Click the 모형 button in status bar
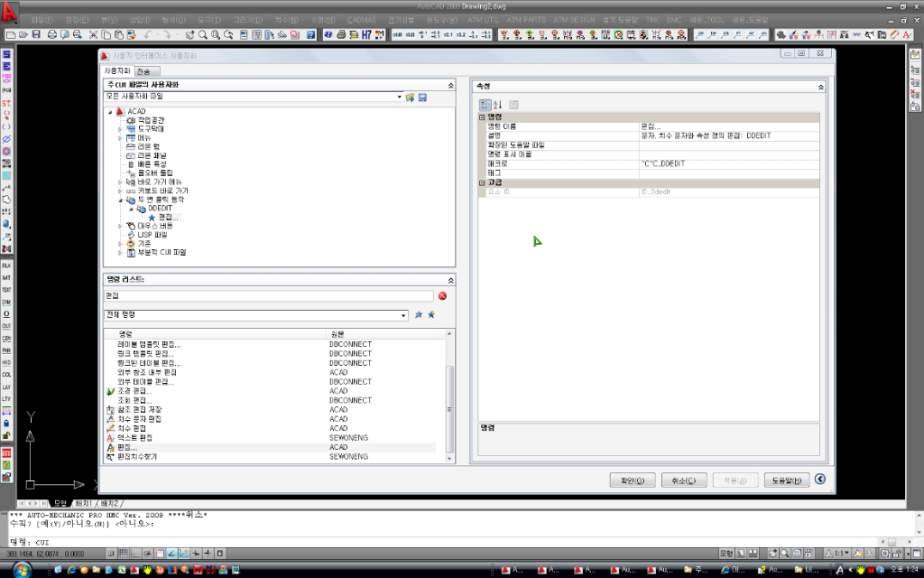The width and height of the screenshot is (924, 578). pos(726,554)
